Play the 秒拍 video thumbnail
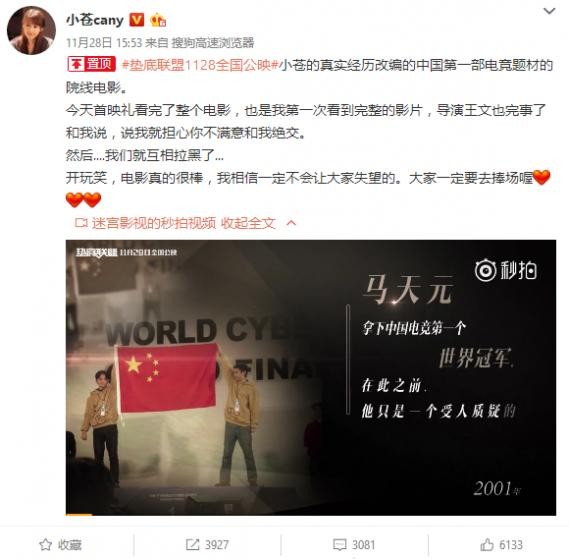 pyautogui.click(x=311, y=377)
